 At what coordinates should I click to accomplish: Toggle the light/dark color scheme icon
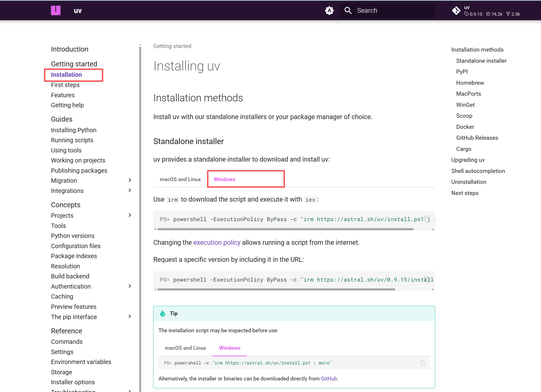329,10
